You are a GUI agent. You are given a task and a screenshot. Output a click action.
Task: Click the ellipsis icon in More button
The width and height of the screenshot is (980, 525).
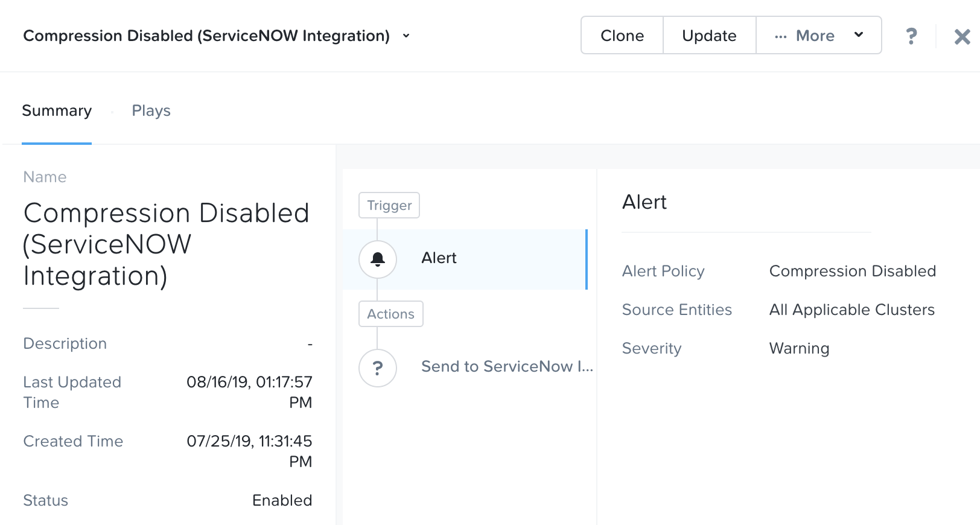[x=780, y=36]
